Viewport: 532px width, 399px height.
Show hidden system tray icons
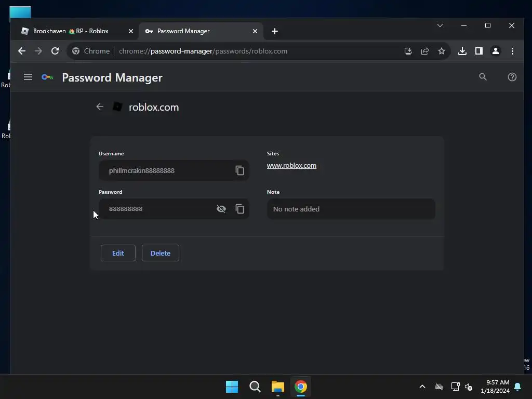422,387
